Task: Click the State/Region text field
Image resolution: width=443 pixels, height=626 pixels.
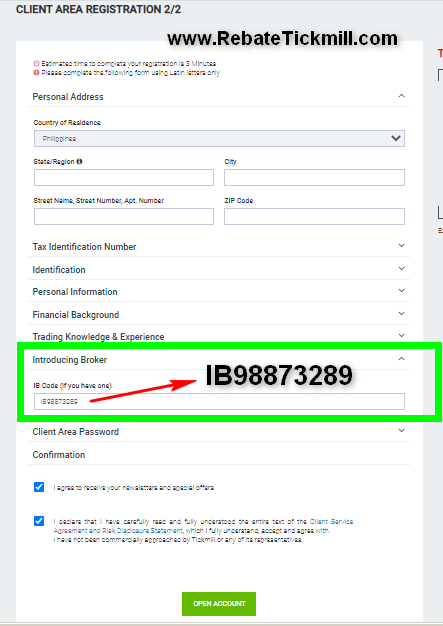Action: (124, 178)
